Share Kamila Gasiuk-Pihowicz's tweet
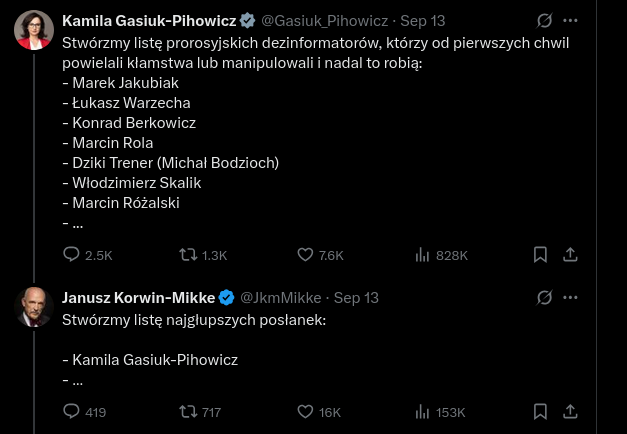The width and height of the screenshot is (627, 434). tap(570, 255)
